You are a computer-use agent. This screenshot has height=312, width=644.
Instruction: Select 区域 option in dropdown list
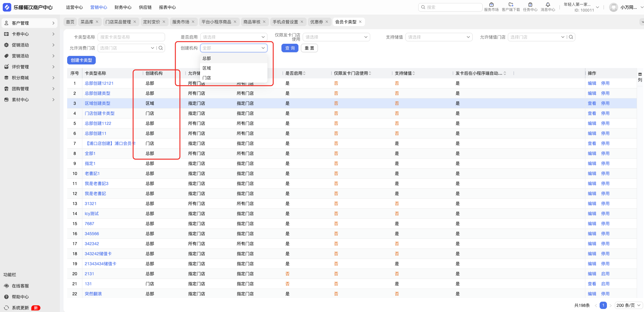[x=207, y=68]
